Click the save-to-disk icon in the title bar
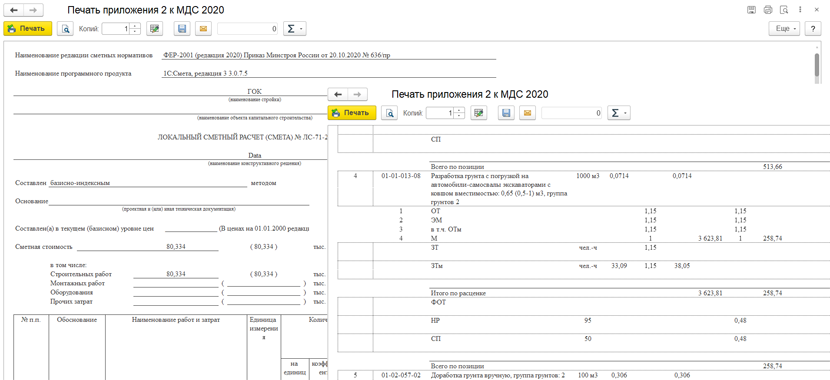 [x=751, y=10]
